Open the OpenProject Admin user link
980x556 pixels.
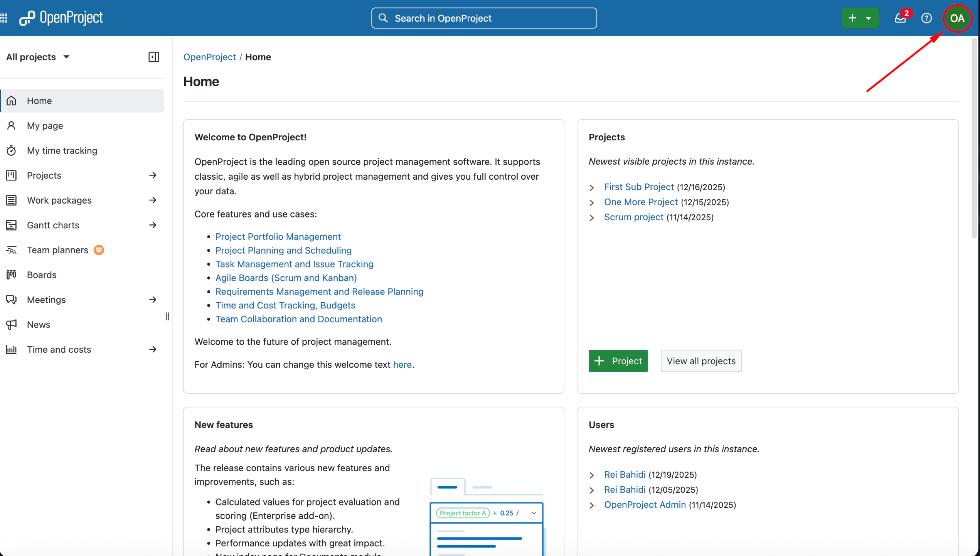pos(645,505)
